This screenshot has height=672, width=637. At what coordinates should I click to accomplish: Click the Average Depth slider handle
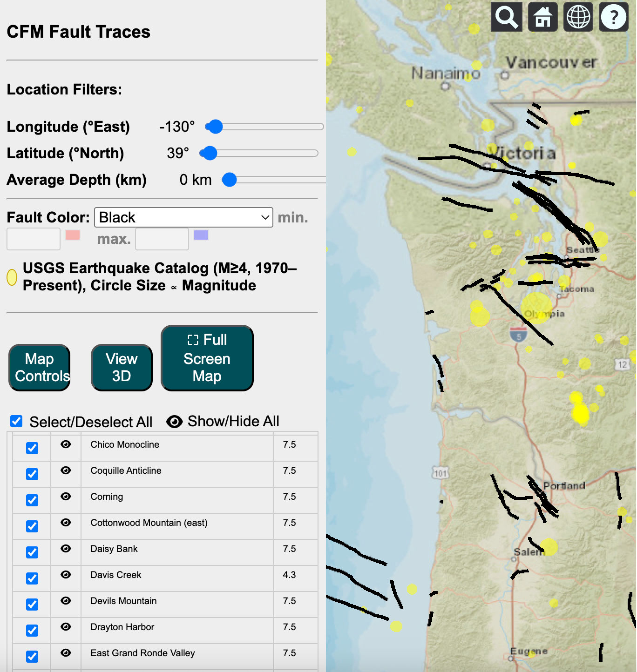pos(229,180)
